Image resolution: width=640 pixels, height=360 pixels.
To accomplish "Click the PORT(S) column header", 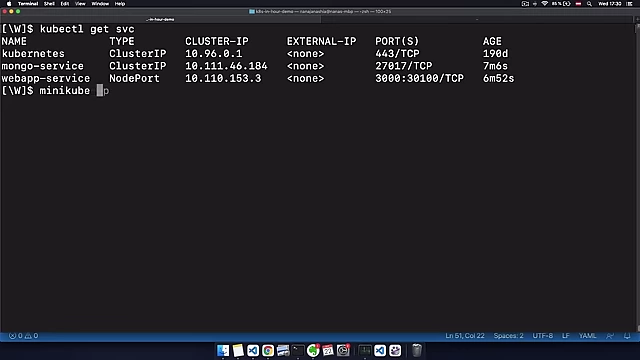I will [397, 41].
